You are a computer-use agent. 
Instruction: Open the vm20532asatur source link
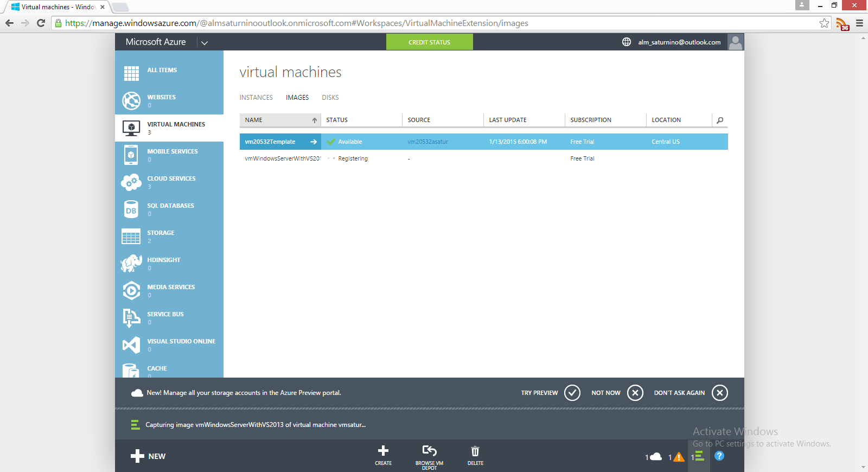[x=428, y=142]
